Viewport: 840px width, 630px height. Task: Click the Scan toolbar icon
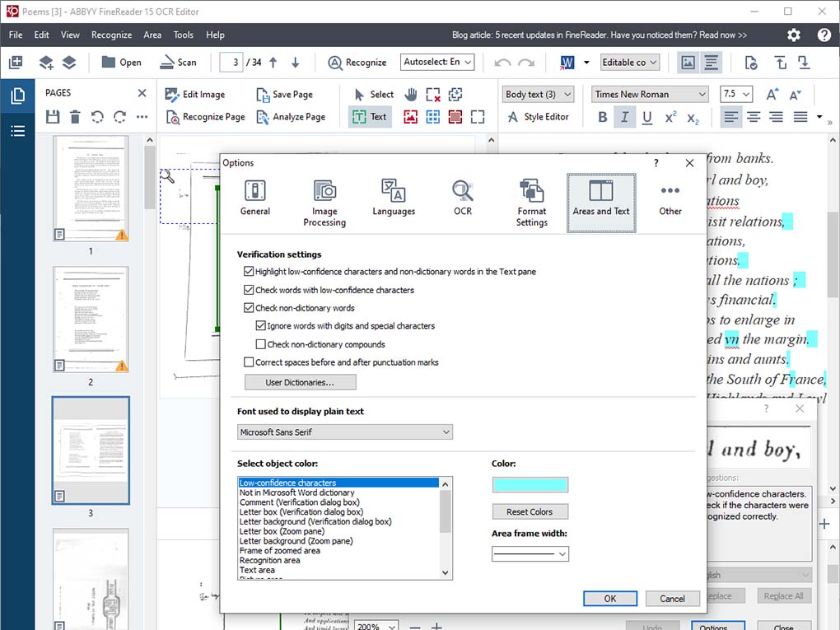[x=167, y=63]
